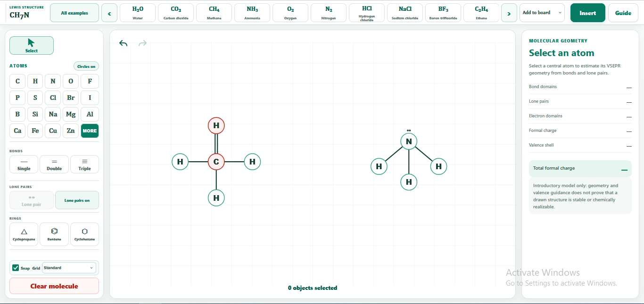
Task: Insert a Cyclopropane ring
Action: (24, 234)
